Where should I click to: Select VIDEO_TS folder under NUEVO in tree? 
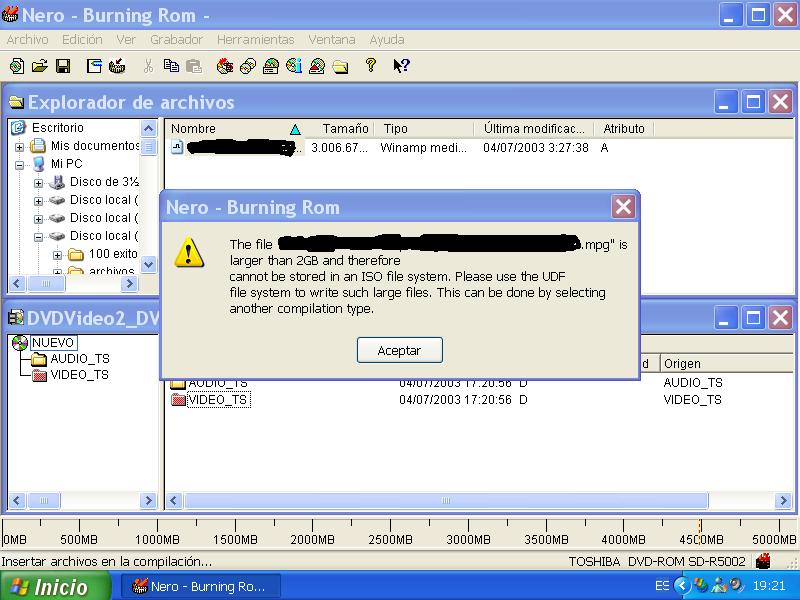pos(80,375)
